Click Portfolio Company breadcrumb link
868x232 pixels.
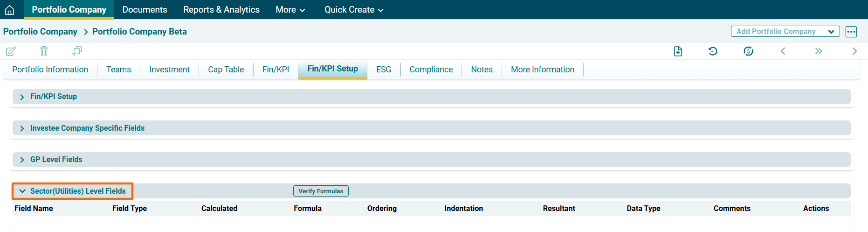coord(40,32)
